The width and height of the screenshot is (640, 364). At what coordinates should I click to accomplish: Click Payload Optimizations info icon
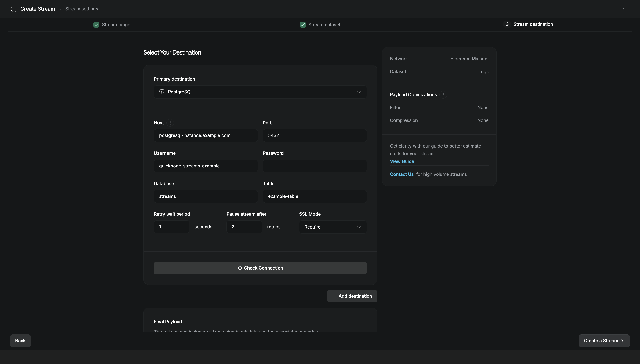(443, 95)
